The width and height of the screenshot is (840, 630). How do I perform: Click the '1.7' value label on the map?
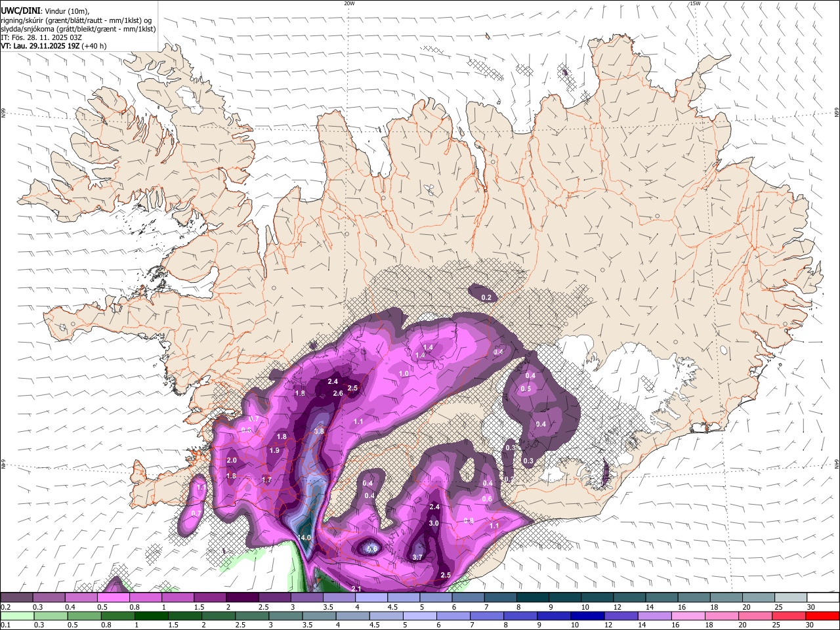[266, 480]
